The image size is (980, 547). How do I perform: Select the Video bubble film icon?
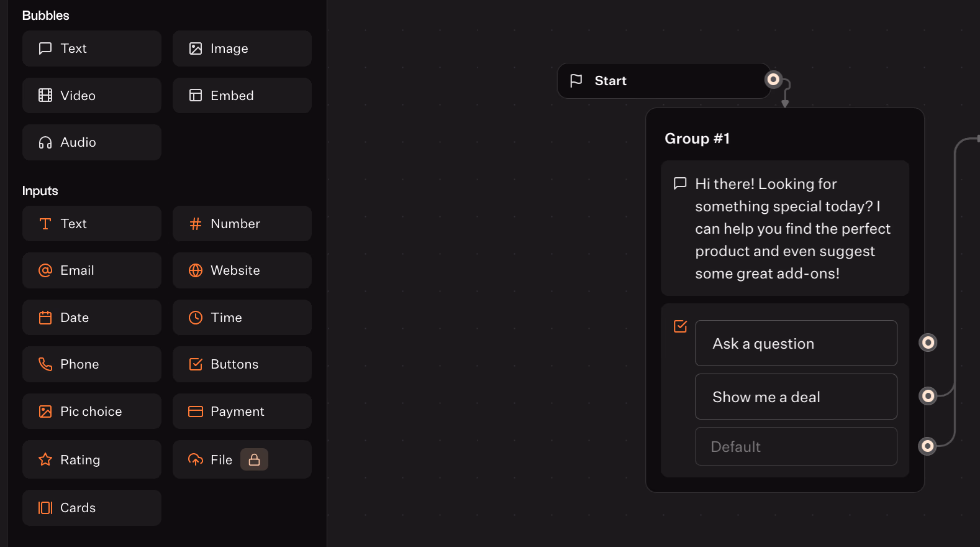pyautogui.click(x=45, y=95)
